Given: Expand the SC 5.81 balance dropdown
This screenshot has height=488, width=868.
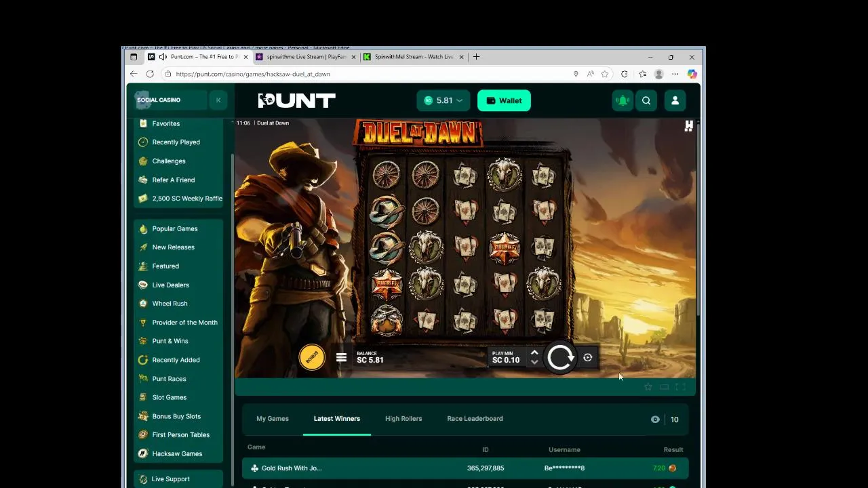Looking at the screenshot, I should tap(443, 100).
